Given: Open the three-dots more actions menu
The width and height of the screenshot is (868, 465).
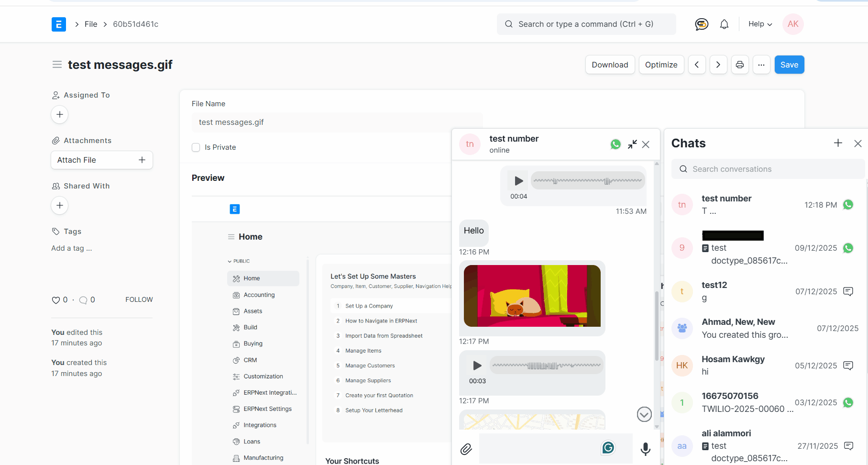Looking at the screenshot, I should click(761, 65).
